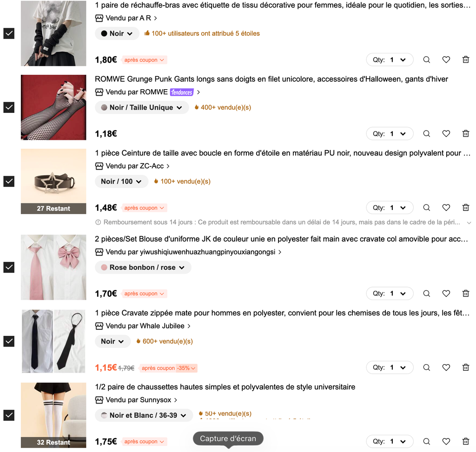Viewport: 476px width, 452px height.
Task: Add ROMWE fishnet gloves to wishlist heart
Action: pos(446,134)
